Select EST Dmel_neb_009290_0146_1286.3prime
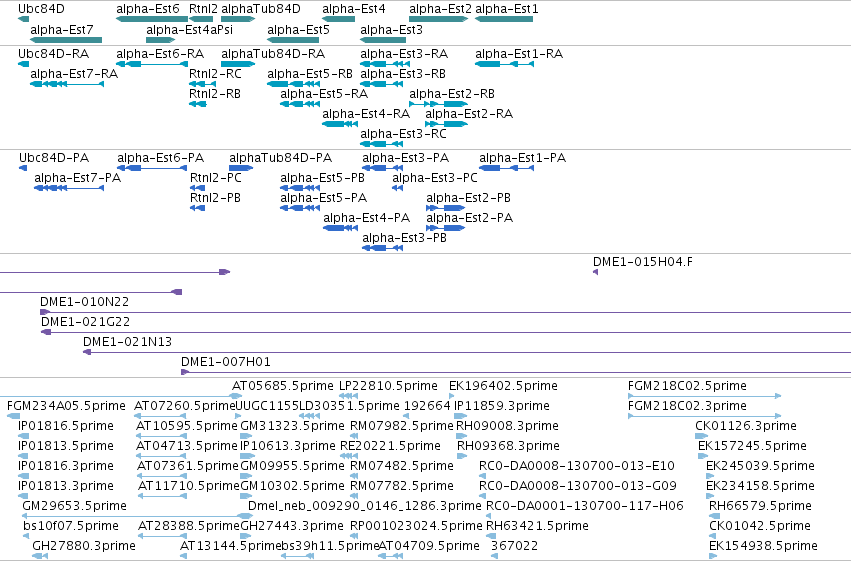This screenshot has width=851, height=561. [365, 506]
